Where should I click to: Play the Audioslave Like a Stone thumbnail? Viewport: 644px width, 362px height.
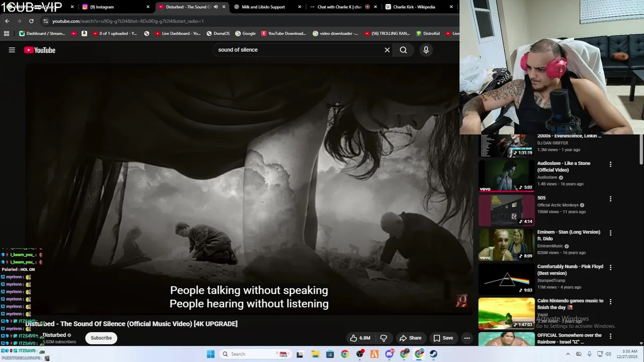[506, 175]
